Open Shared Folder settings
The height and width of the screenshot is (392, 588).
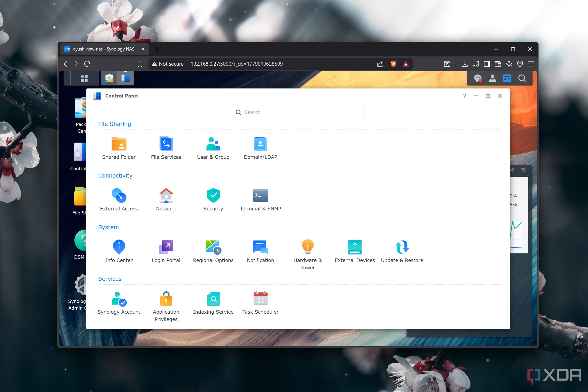pyautogui.click(x=119, y=148)
